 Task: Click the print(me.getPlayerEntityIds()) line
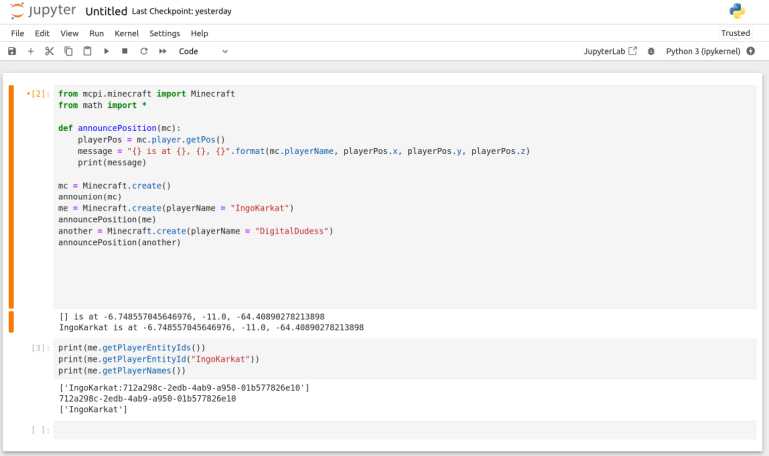point(131,348)
